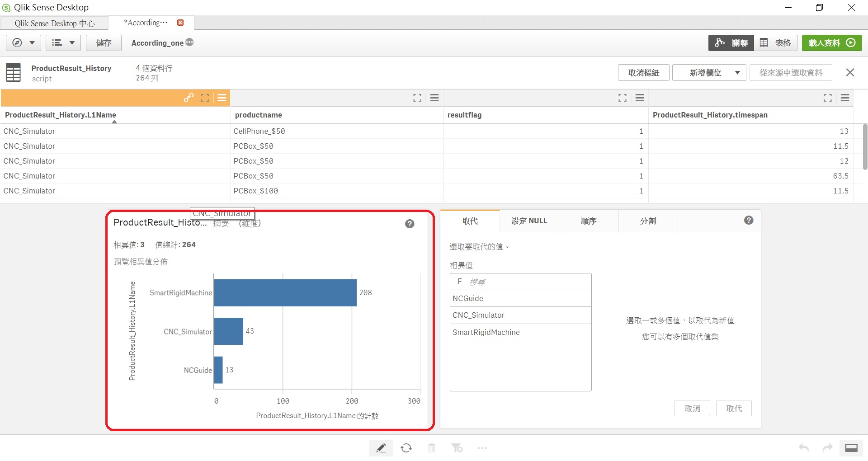The image size is (868, 461).
Task: Switch to the 順序 order tab
Action: 589,221
